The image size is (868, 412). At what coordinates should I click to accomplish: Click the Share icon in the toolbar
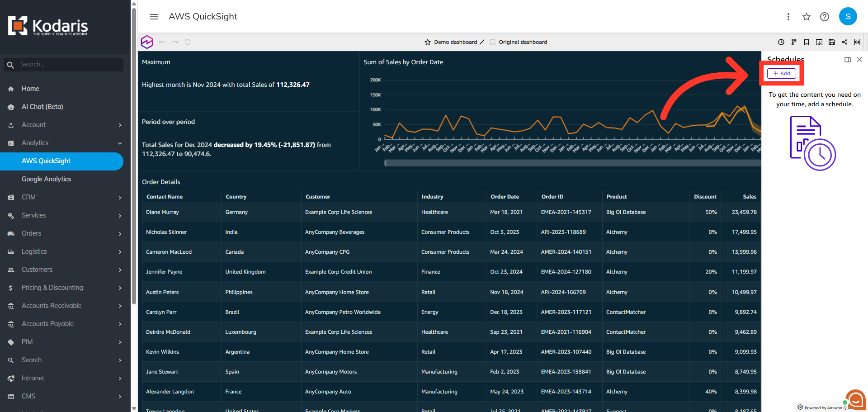point(844,42)
